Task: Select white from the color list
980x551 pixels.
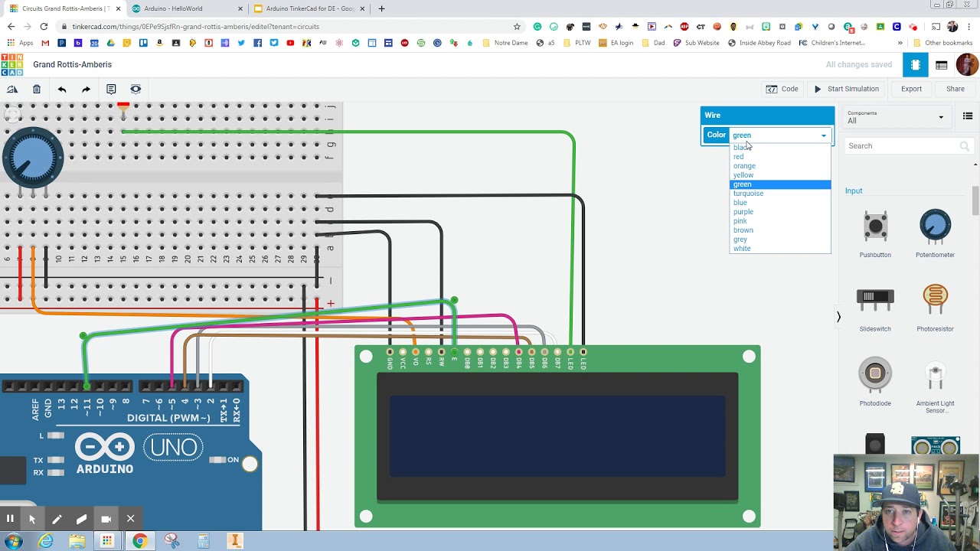Action: (x=780, y=249)
